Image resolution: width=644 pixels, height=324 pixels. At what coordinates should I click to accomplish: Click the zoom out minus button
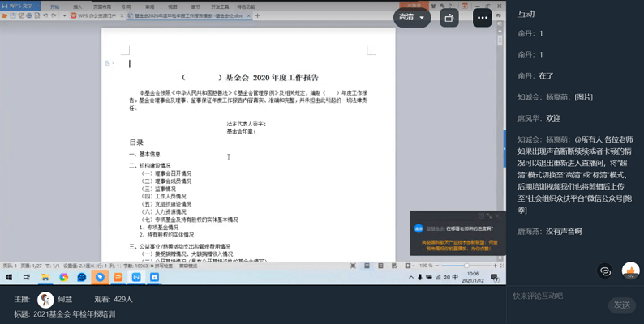tap(436, 266)
